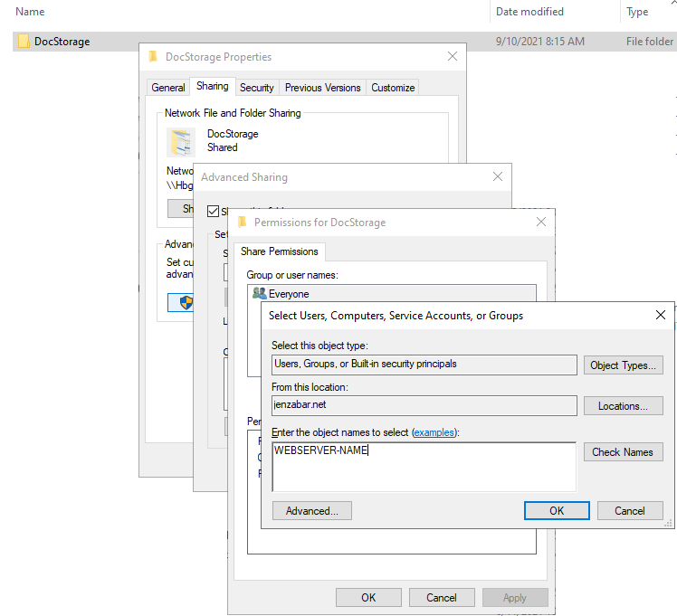Image resolution: width=677 pixels, height=616 pixels.
Task: Click the Everyone group icon
Action: click(259, 294)
